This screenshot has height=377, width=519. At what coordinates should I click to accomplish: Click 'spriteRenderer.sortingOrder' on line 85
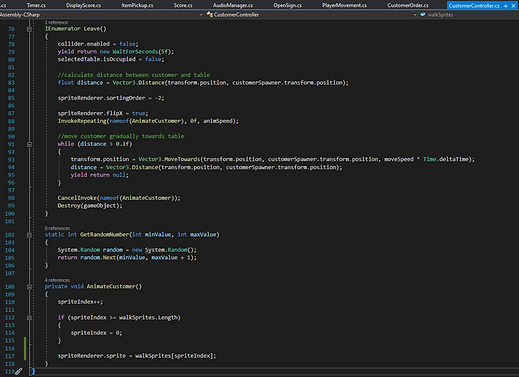click(101, 98)
